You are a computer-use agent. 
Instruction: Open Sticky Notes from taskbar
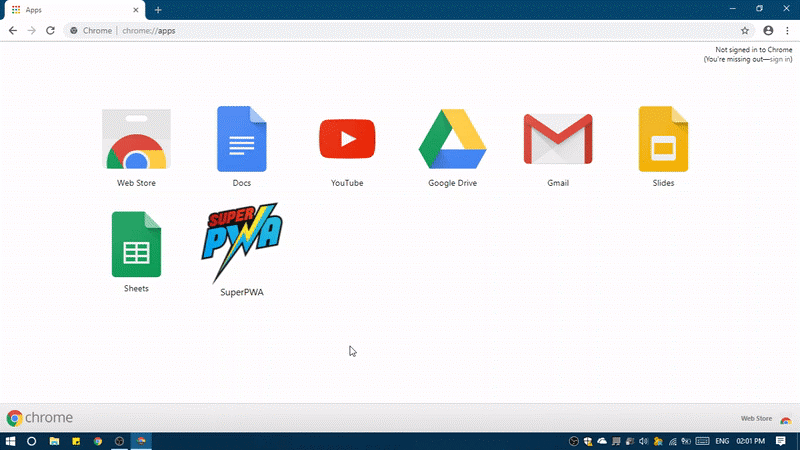pyautogui.click(x=76, y=441)
